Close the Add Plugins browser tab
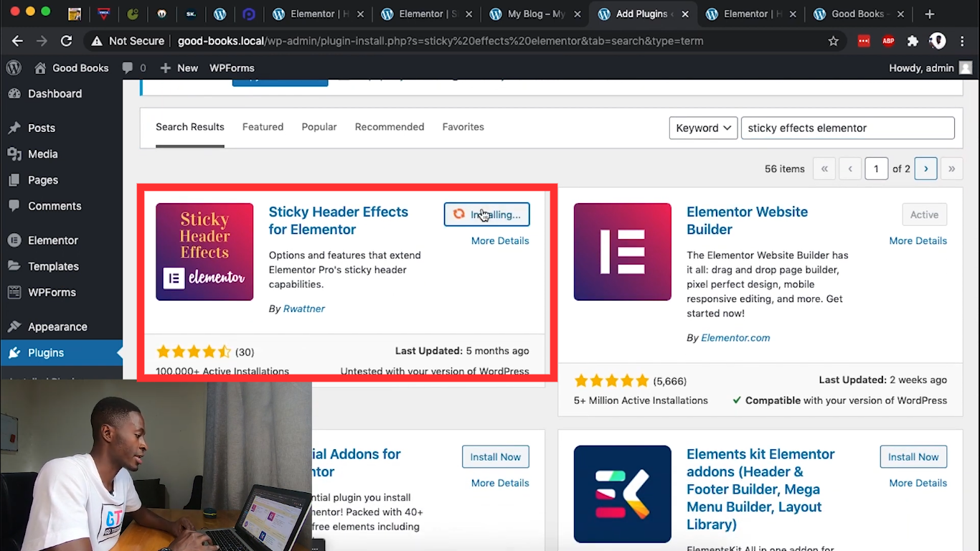Viewport: 980px width, 551px height. pyautogui.click(x=684, y=14)
